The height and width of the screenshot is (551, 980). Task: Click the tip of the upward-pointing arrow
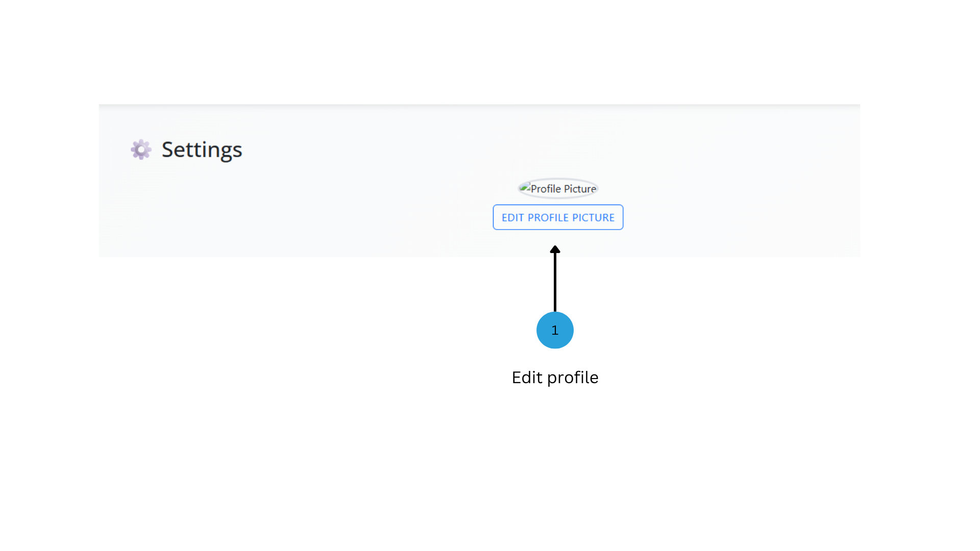[555, 248]
